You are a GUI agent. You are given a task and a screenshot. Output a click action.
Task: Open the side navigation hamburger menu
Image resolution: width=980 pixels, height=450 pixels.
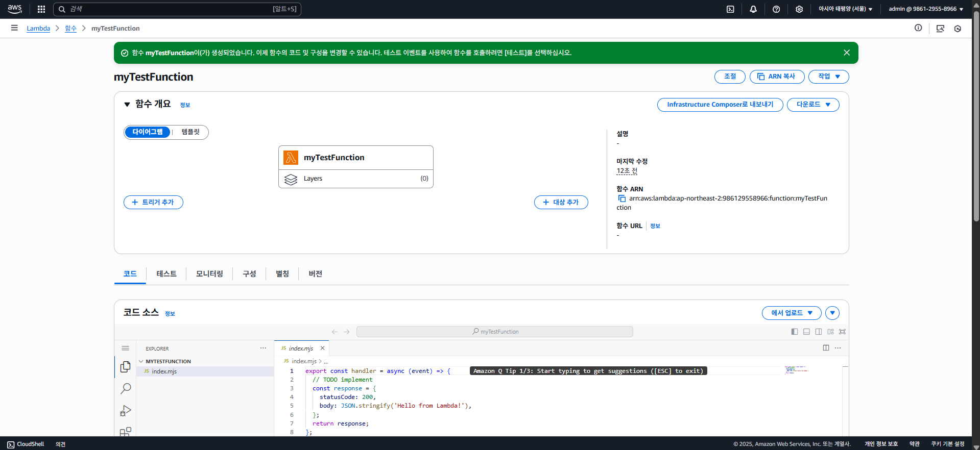click(x=14, y=28)
